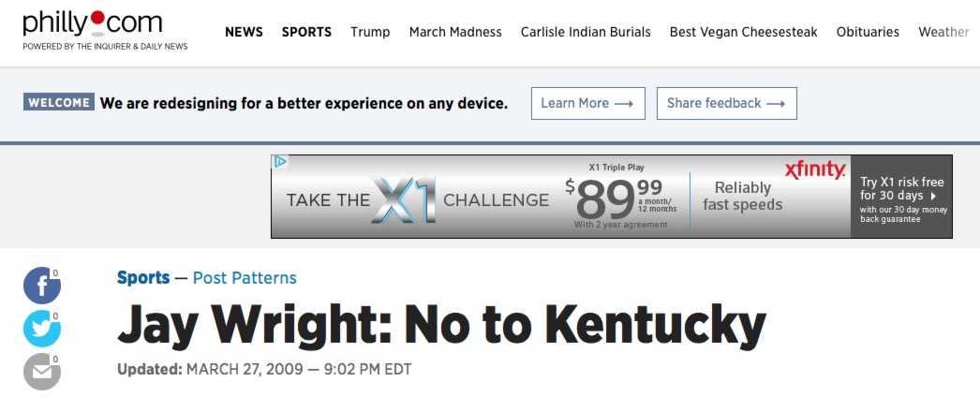Screen dimensions: 980x397
Task: Click the Learn More button
Action: click(587, 103)
